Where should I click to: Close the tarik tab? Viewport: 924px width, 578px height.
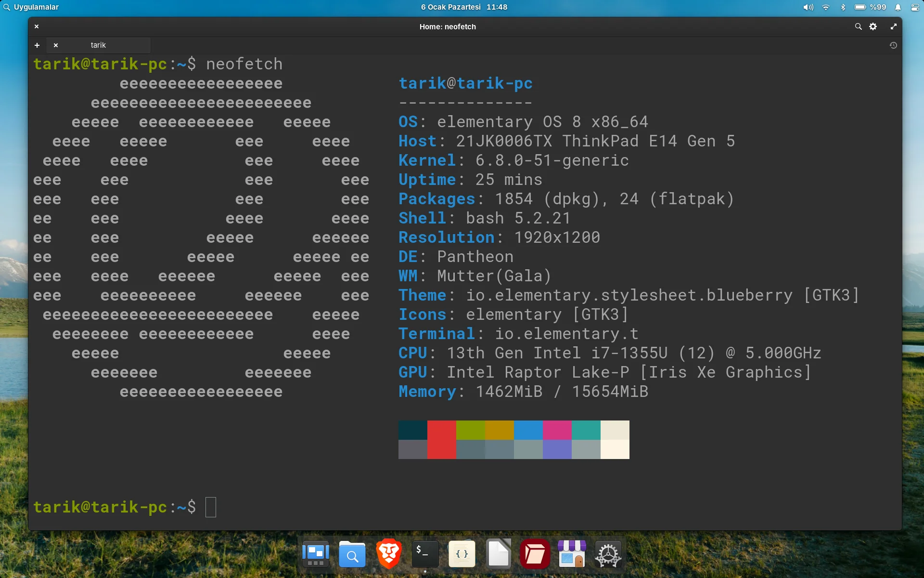point(56,45)
